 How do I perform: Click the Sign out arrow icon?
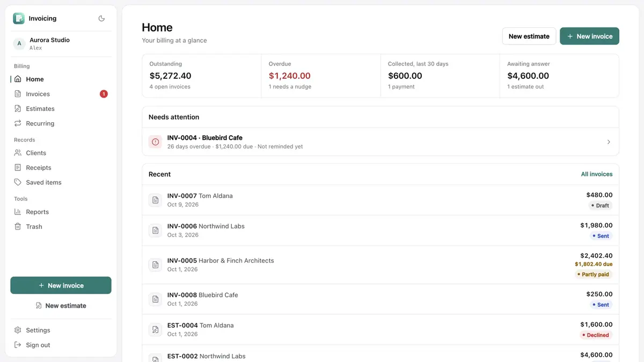point(18,345)
